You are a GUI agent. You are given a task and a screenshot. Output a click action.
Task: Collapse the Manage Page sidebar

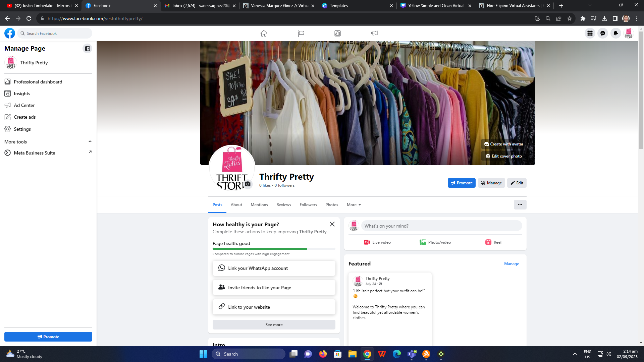87,49
